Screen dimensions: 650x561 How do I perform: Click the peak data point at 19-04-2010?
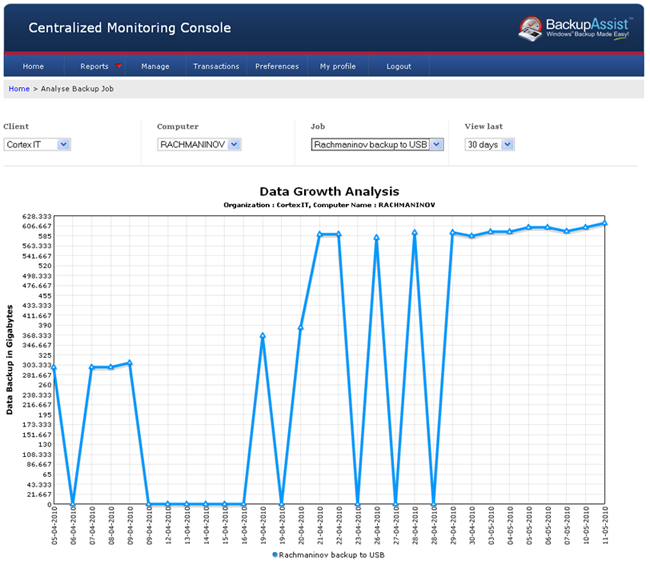(x=262, y=335)
